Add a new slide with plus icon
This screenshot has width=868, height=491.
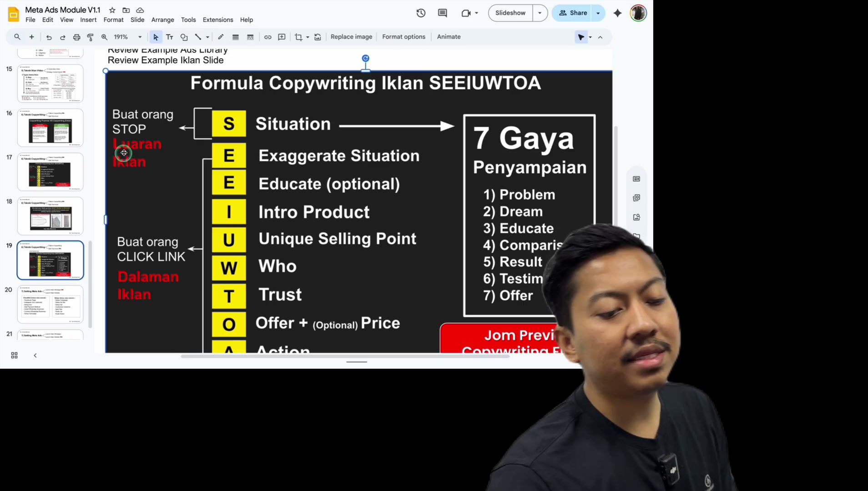pyautogui.click(x=31, y=37)
